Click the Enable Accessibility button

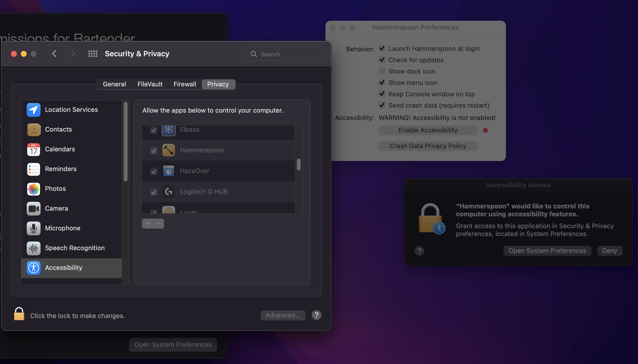tap(428, 130)
